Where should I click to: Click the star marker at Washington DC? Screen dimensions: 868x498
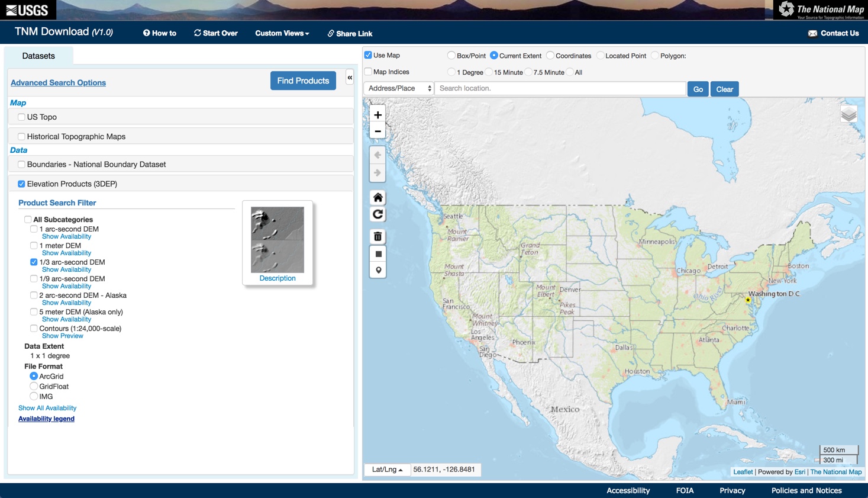click(x=748, y=300)
